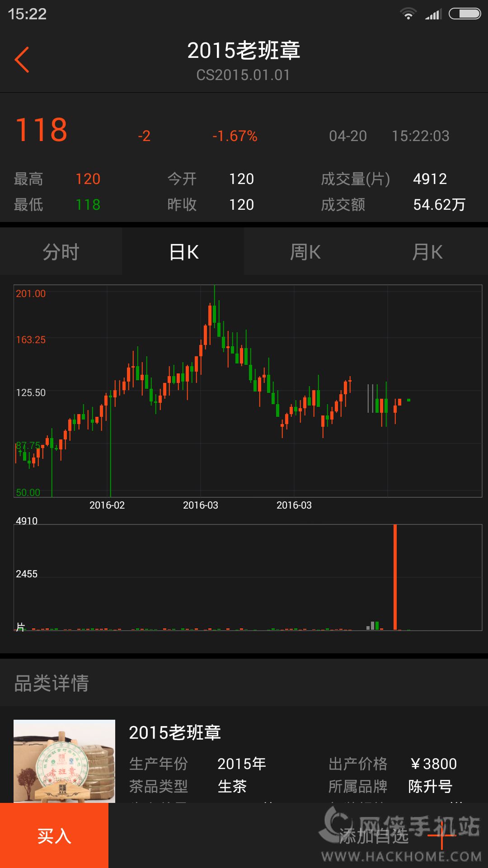Show the 月K monthly chart tab
Image resolution: width=488 pixels, height=868 pixels.
427,252
